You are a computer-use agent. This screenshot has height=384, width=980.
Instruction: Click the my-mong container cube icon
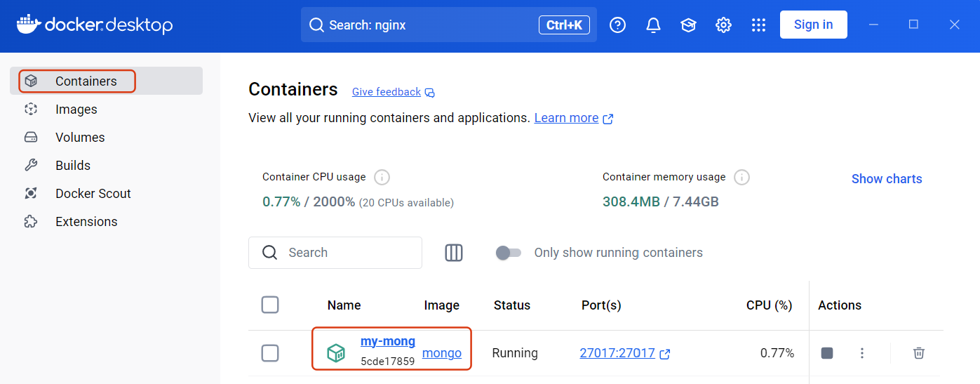tap(337, 353)
